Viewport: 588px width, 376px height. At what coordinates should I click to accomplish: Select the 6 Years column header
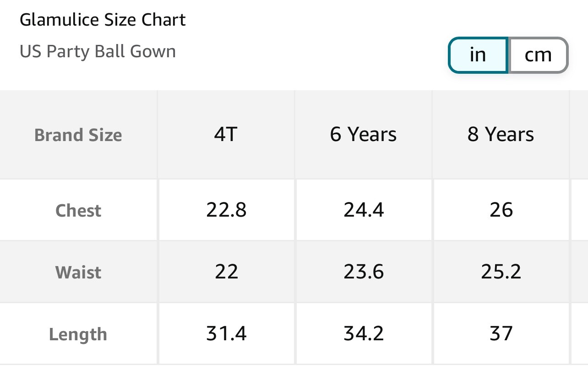coord(363,135)
